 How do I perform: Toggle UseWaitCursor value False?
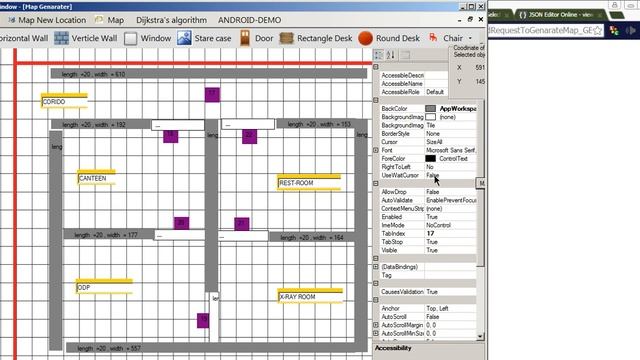[x=451, y=175]
